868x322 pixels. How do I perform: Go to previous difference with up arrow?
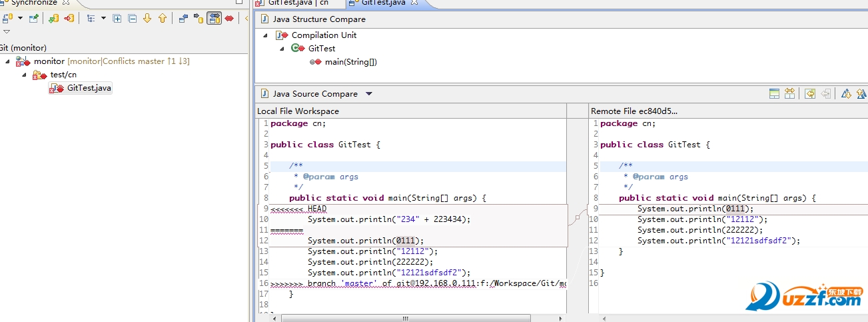162,19
